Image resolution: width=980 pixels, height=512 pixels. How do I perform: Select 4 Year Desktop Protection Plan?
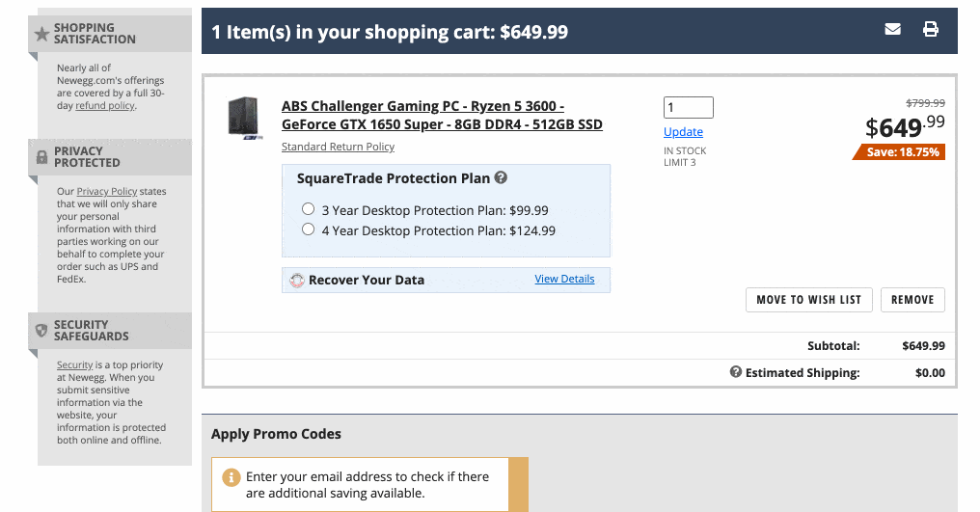tap(309, 229)
